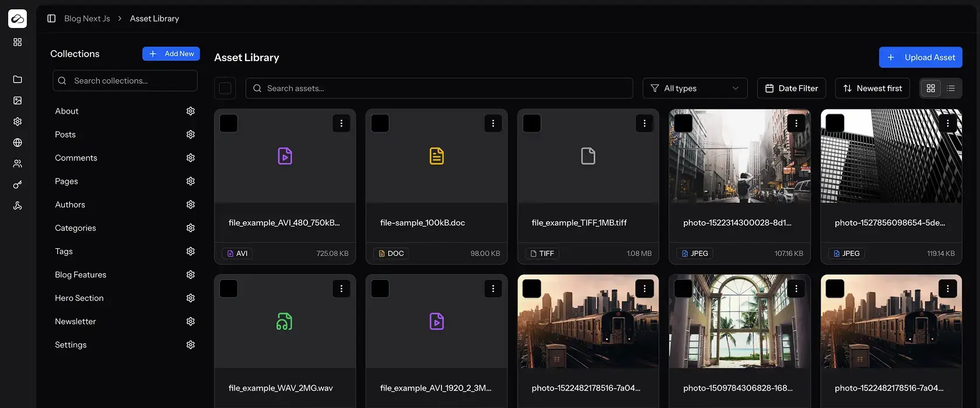Open settings gear for Pages collection
This screenshot has width=980, height=408.
pos(191,181)
